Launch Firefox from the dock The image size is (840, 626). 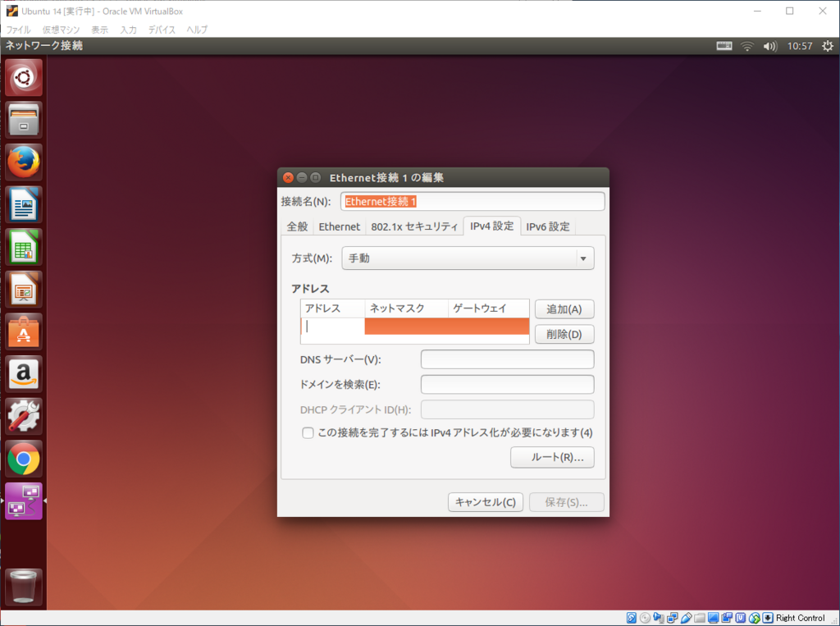pyautogui.click(x=24, y=162)
